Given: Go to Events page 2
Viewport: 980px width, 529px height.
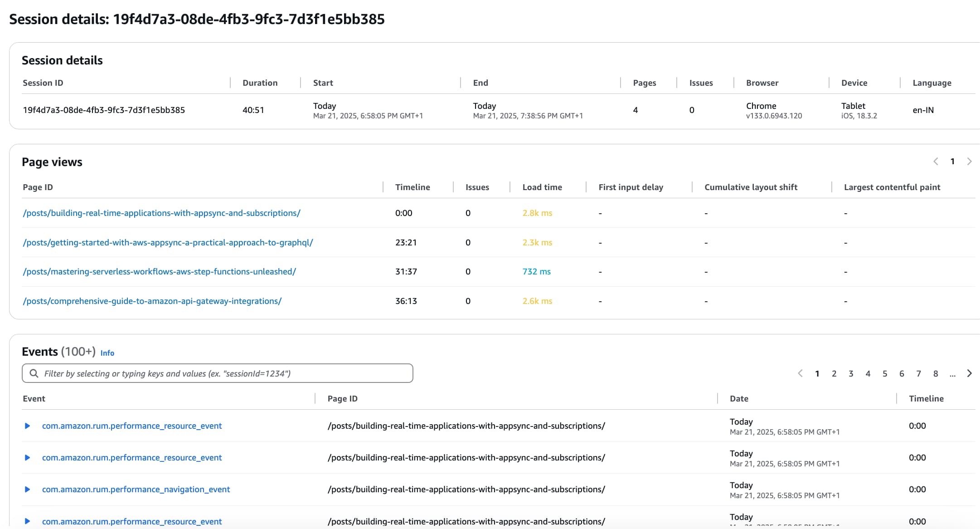Looking at the screenshot, I should tap(834, 374).
